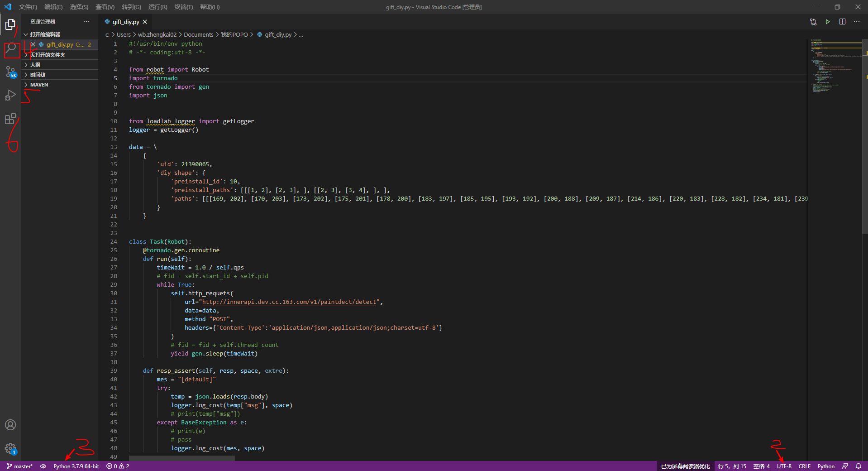
Task: Open changes compare icon in editor toolbar
Action: pyautogui.click(x=813, y=22)
